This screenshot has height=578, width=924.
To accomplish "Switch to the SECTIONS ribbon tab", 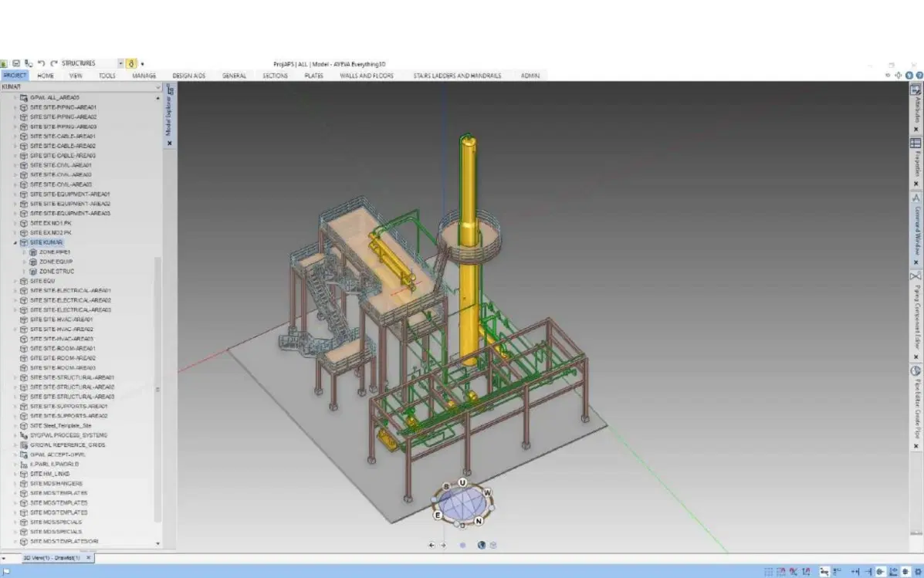I will [x=276, y=76].
